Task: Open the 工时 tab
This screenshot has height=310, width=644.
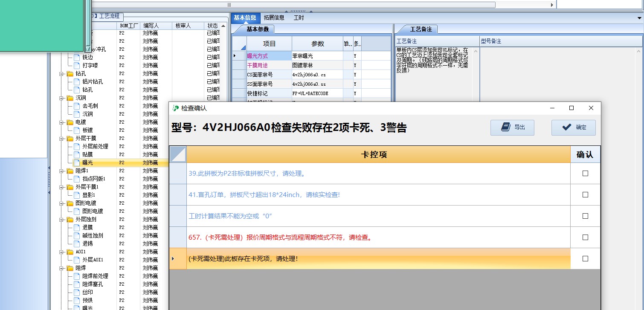Action: [x=299, y=18]
